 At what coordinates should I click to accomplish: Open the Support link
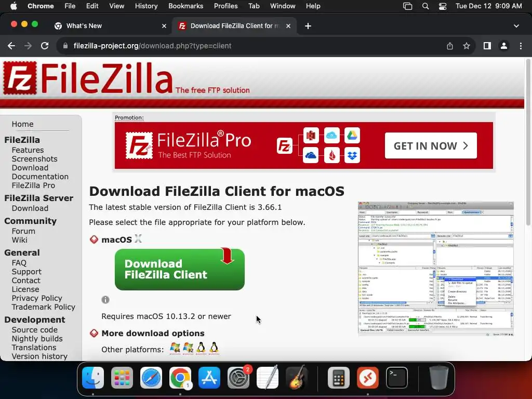pyautogui.click(x=26, y=272)
